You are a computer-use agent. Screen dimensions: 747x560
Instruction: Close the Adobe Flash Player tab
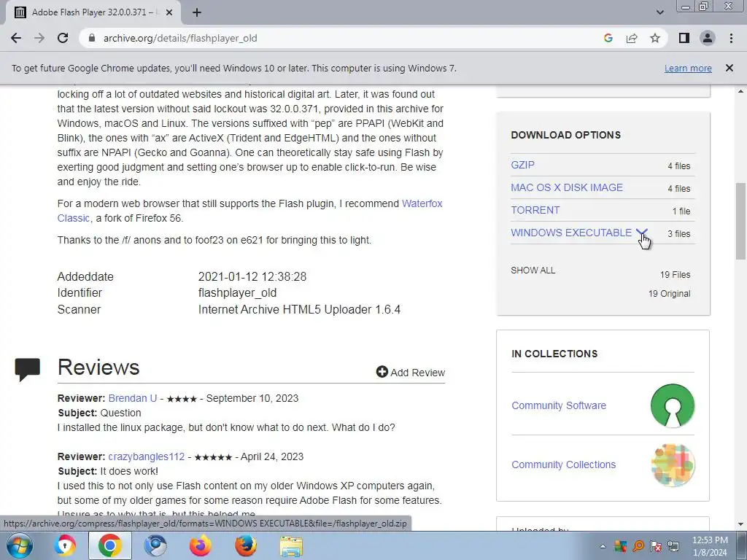tap(169, 12)
